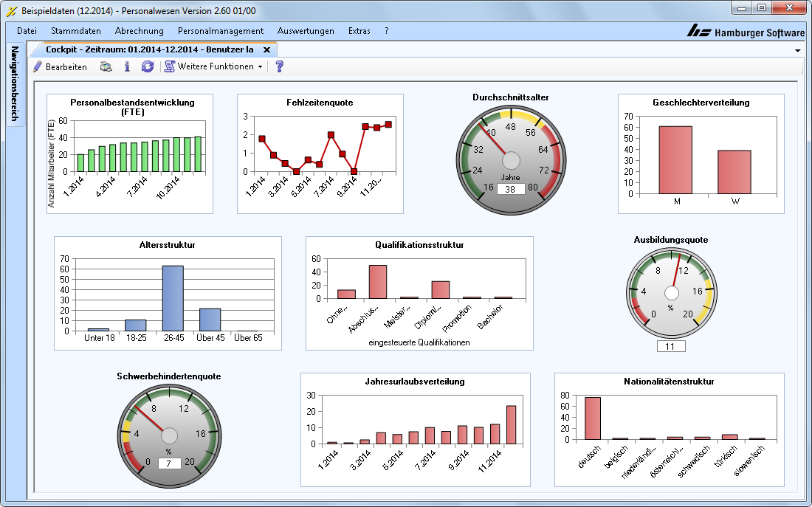Click the 'Geschlechterverteilung' chart title
The height and width of the screenshot is (507, 812).
point(701,103)
